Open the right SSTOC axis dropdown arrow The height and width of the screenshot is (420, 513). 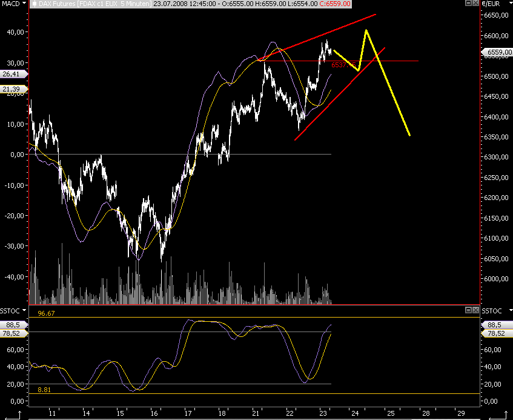coord(511,310)
